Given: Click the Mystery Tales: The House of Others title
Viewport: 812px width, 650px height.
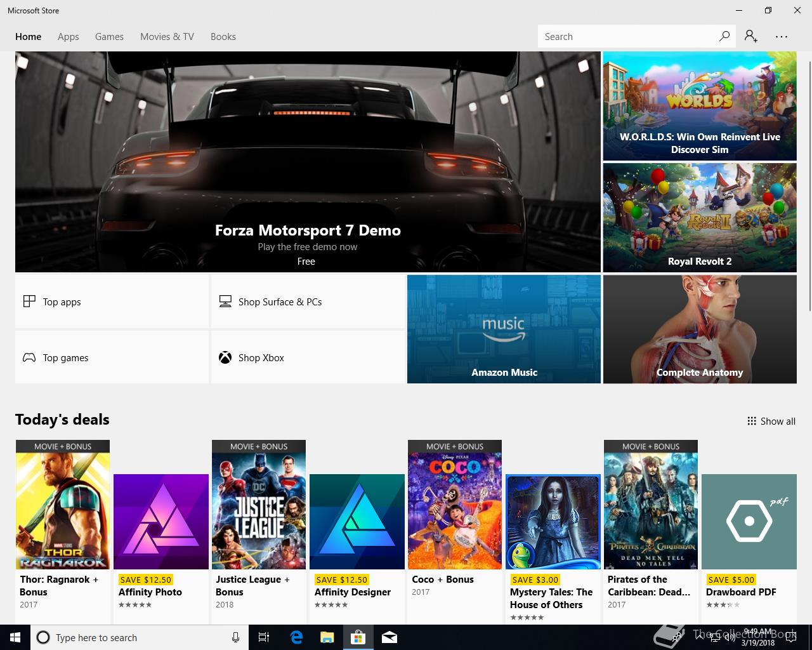Looking at the screenshot, I should (x=551, y=599).
